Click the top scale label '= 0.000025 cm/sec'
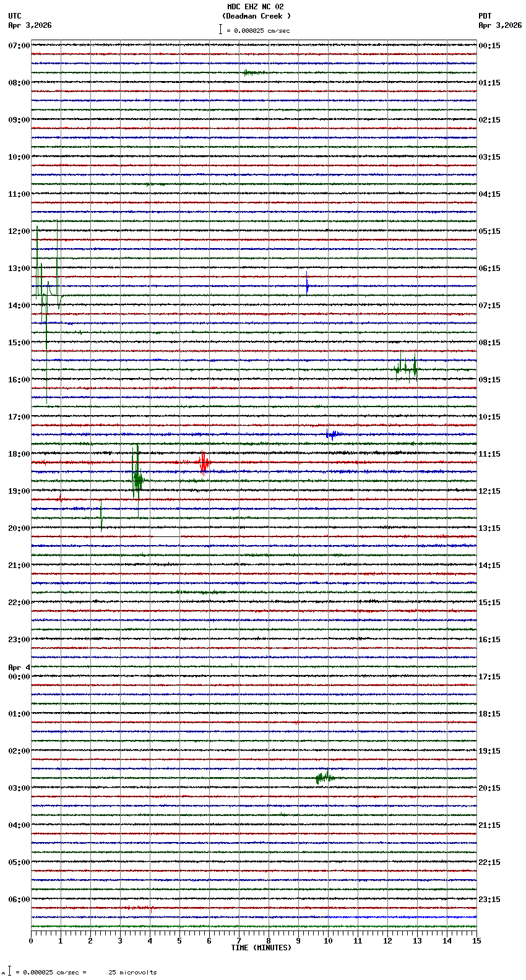 click(258, 30)
